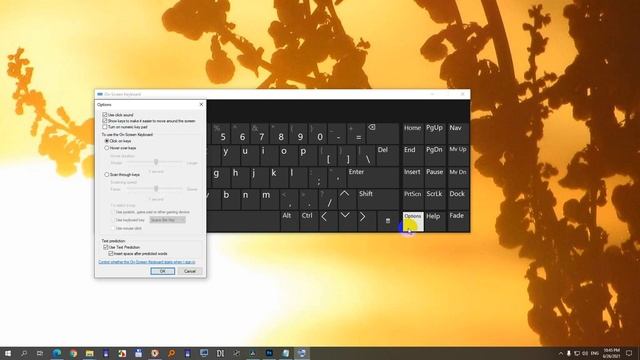Click the Fade key on the keyboard
This screenshot has width=640, height=360.
point(458,221)
